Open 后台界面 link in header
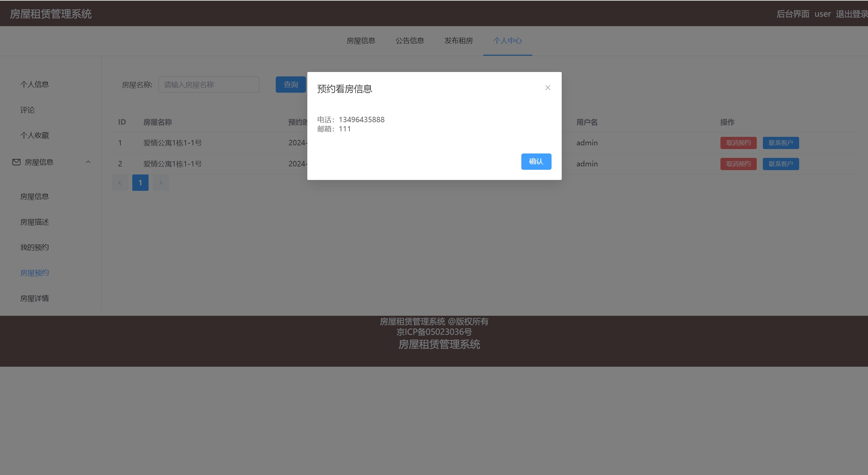The height and width of the screenshot is (475, 868). (793, 14)
